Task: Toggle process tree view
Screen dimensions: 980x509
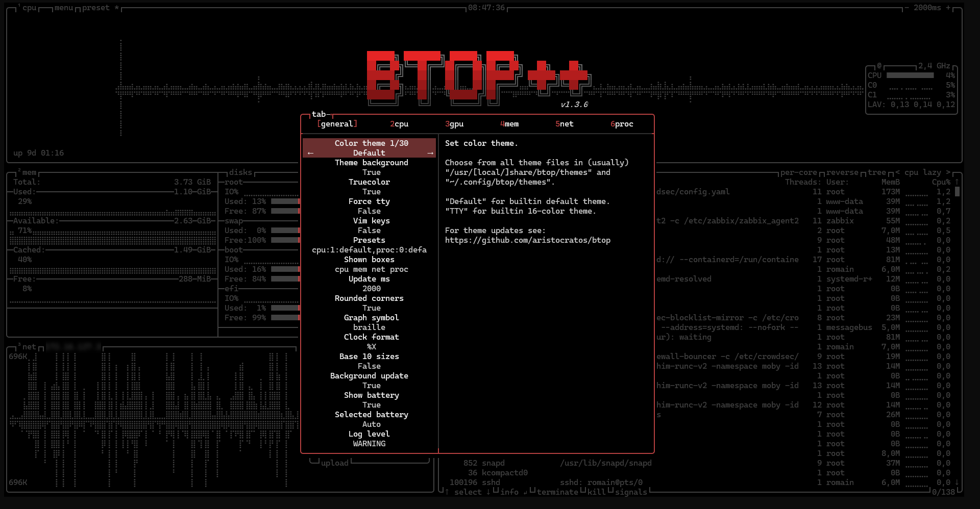Action: tap(877, 172)
